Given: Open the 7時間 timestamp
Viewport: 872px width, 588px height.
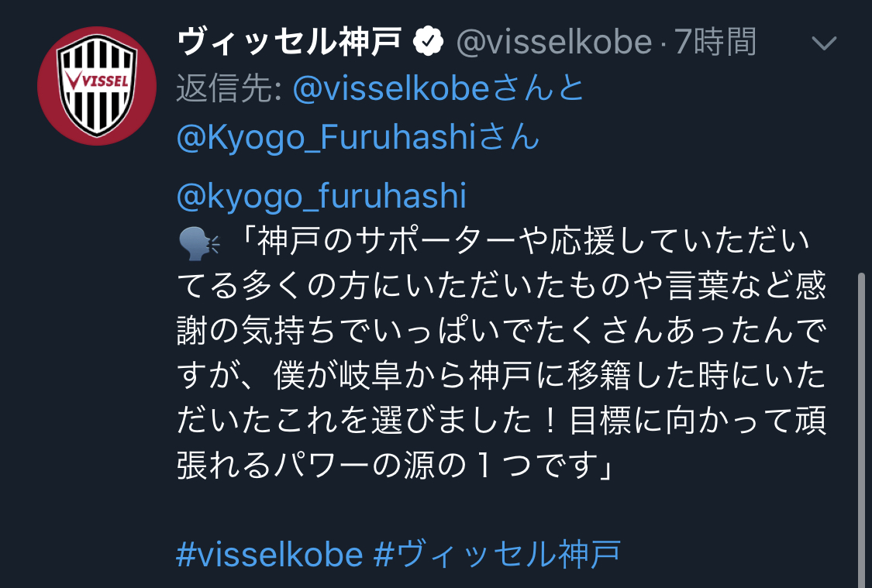Looking at the screenshot, I should [x=715, y=42].
